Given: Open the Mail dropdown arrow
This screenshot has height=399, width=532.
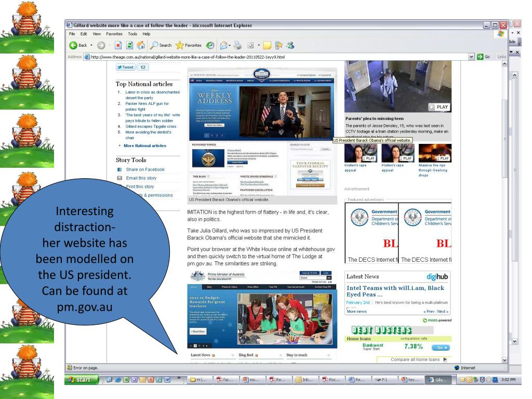Looking at the screenshot, I should (230, 45).
